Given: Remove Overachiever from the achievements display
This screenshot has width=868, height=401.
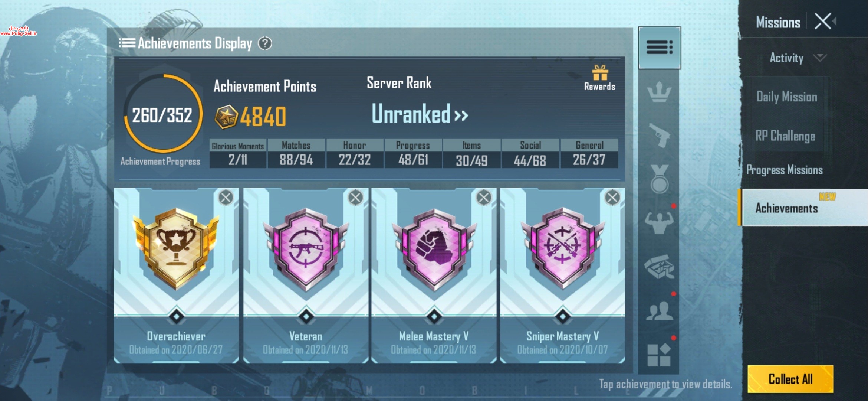Looking at the screenshot, I should (226, 198).
